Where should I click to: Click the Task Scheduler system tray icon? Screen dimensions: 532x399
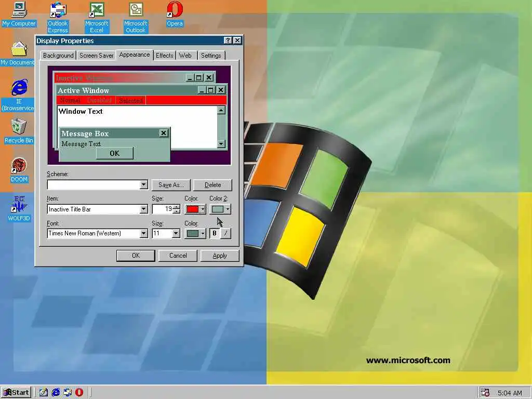[x=485, y=393]
